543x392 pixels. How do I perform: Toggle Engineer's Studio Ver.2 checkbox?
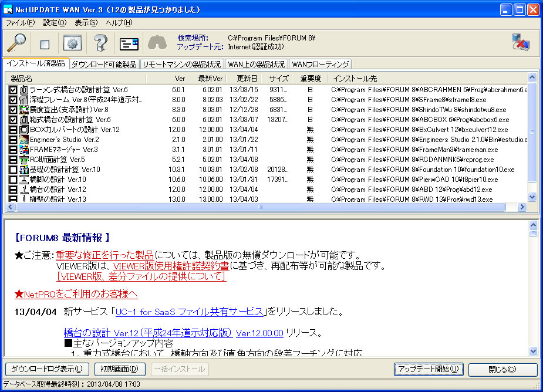(x=13, y=140)
